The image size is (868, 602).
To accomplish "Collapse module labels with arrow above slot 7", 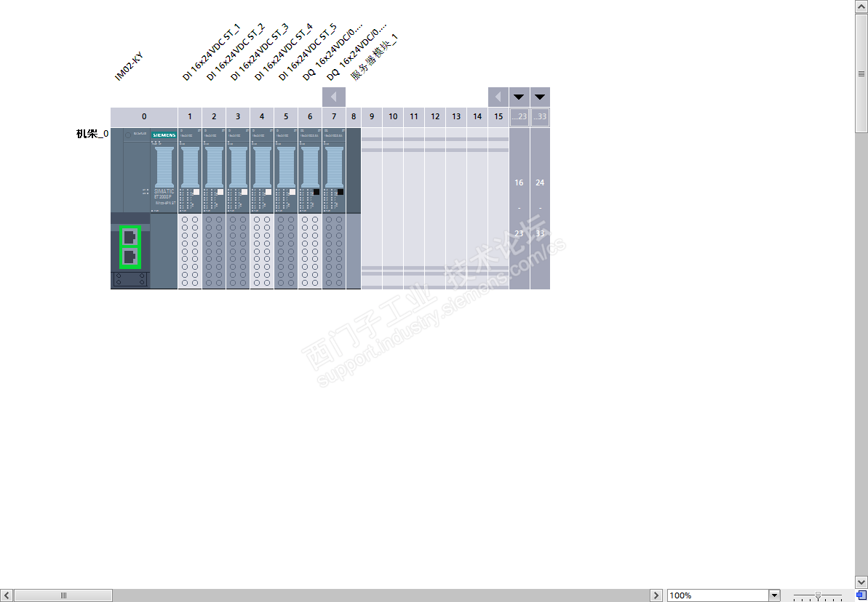I will pos(334,97).
